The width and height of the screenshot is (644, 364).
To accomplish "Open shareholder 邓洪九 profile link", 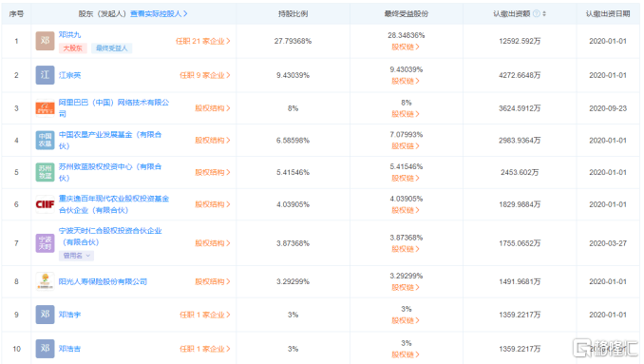I will coord(70,35).
